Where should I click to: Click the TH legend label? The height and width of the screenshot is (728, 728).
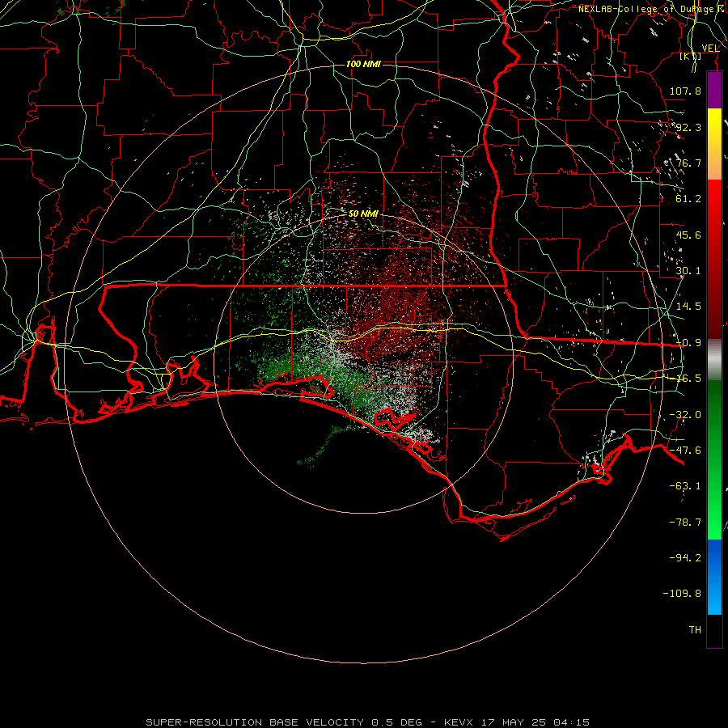pos(695,629)
